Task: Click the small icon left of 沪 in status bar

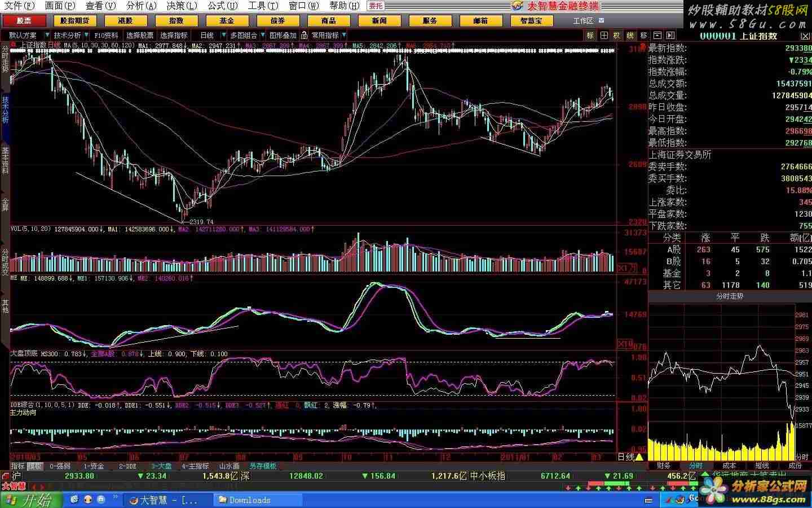Action: (5, 476)
